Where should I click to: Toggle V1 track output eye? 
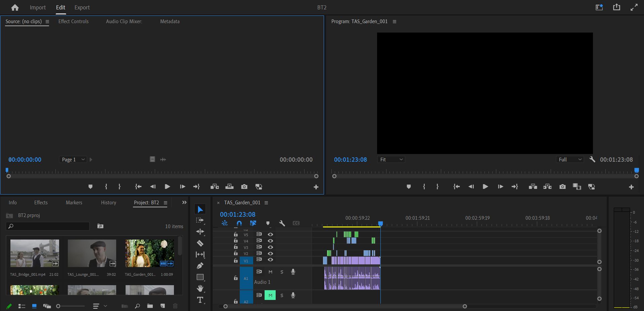click(x=270, y=260)
